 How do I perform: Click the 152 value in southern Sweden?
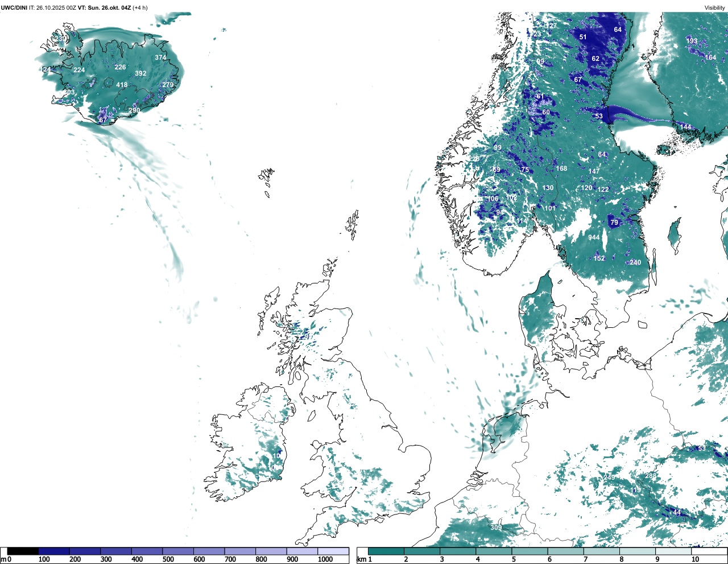(599, 258)
